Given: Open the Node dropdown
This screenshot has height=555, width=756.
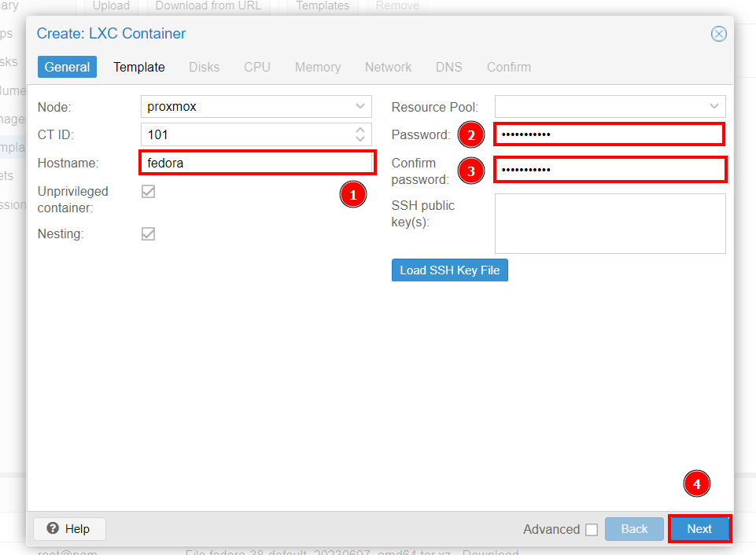Looking at the screenshot, I should click(360, 106).
